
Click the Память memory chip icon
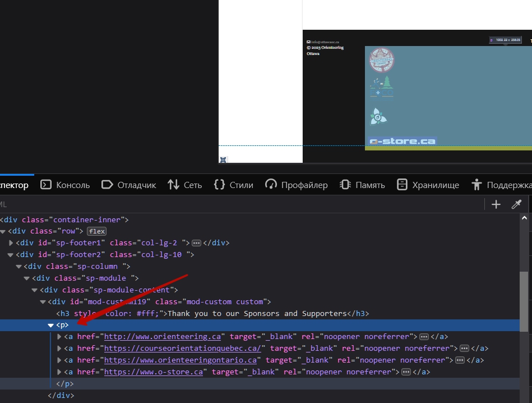coord(345,185)
